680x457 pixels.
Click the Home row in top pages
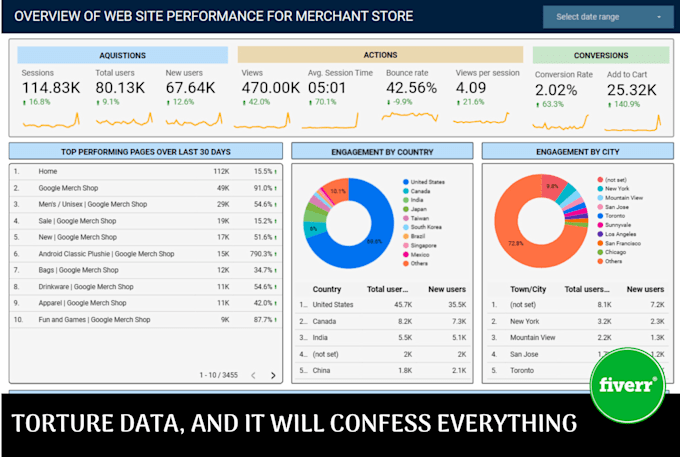(146, 172)
